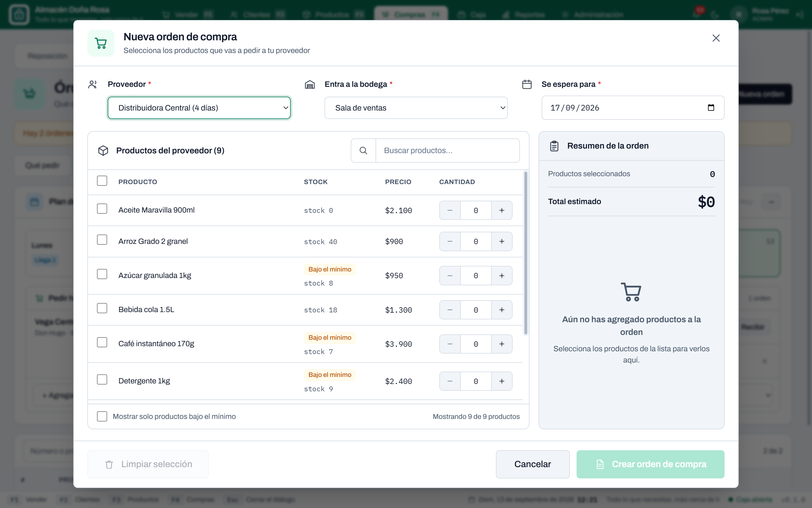Expand the Entra a la bodega dropdown

[416, 108]
